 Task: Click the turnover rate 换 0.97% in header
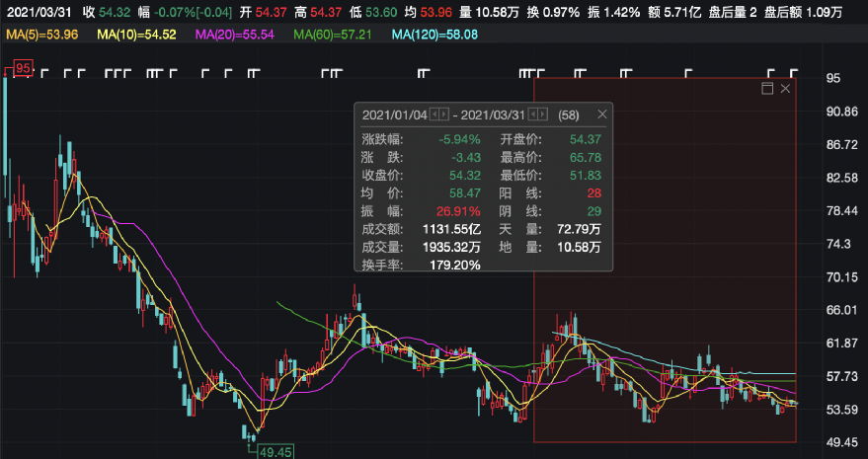click(553, 12)
